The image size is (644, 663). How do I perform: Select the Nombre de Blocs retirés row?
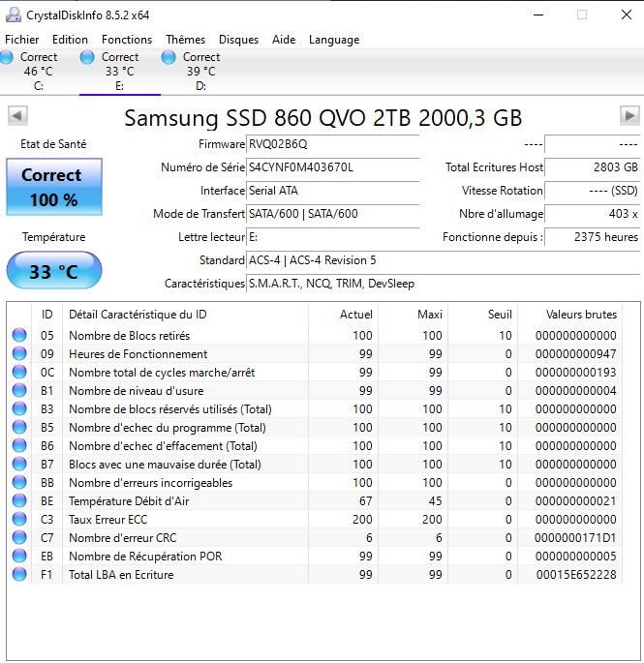(x=314, y=335)
